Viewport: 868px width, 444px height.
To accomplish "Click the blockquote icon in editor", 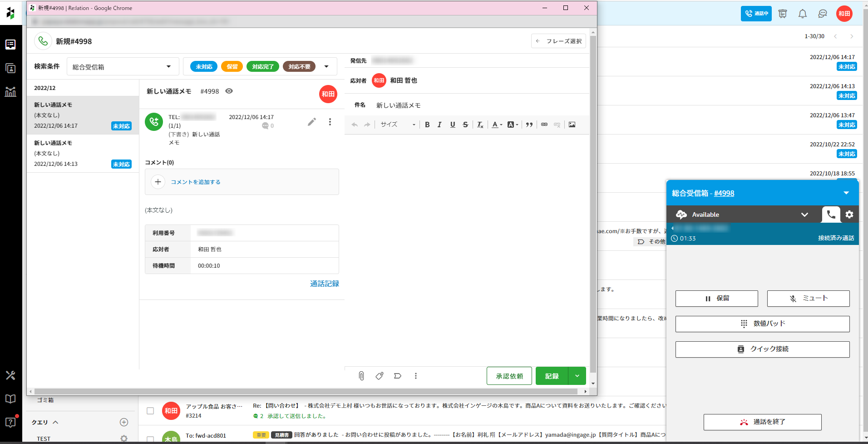I will [x=529, y=125].
